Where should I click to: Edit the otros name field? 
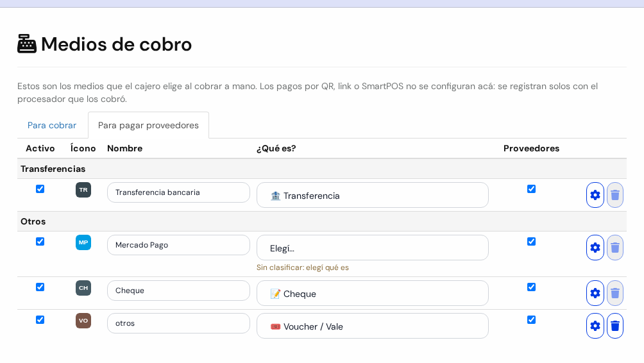tap(179, 324)
